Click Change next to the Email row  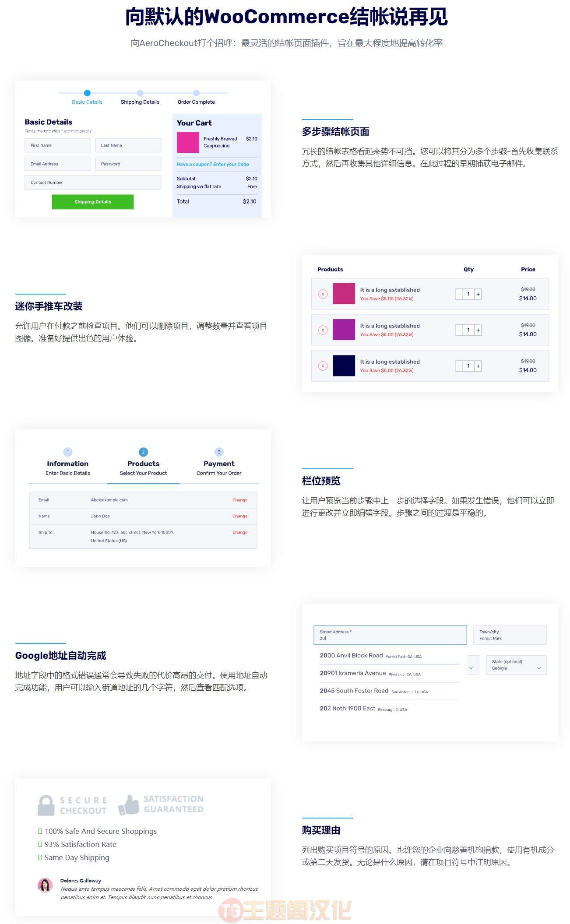[240, 500]
